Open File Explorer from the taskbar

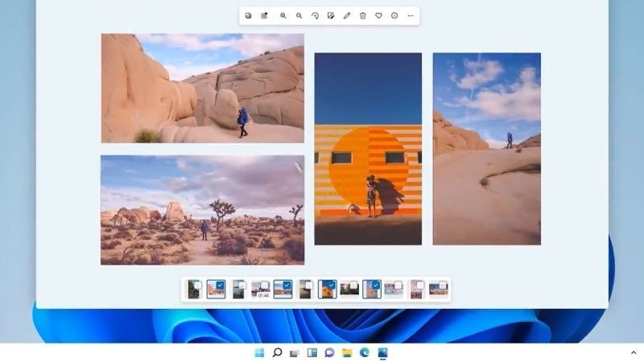347,352
